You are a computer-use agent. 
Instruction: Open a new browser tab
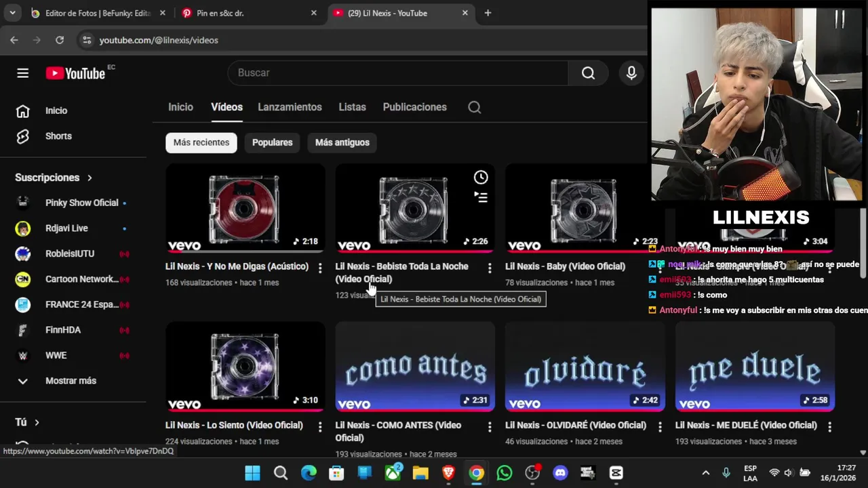488,13
